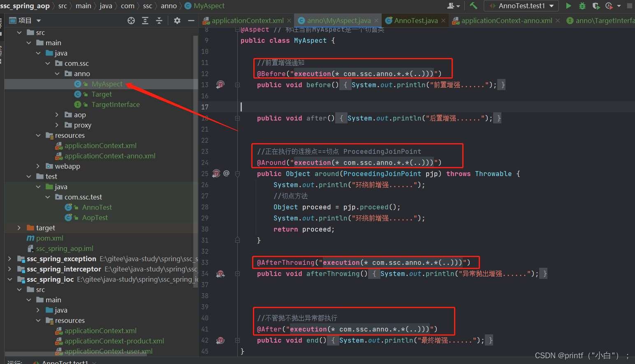Select the anno\MyAspect.java tab
This screenshot has height=364, width=635.
338,21
